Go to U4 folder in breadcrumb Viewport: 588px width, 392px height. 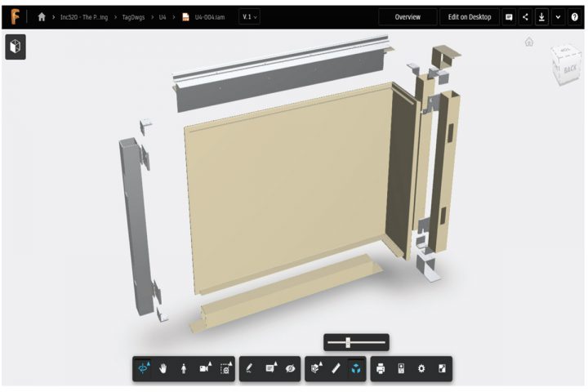(x=163, y=16)
